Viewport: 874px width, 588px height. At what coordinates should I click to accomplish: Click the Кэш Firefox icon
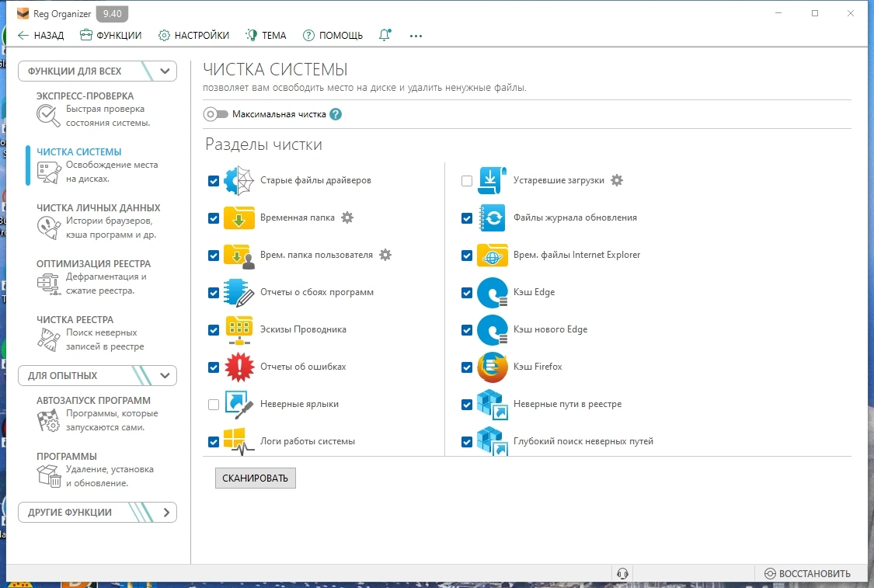[x=493, y=367]
